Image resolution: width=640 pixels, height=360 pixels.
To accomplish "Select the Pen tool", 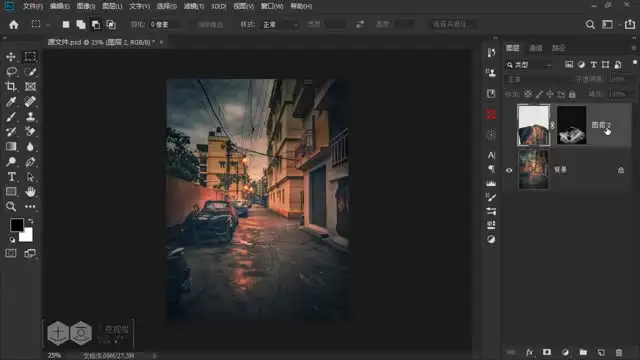I will click(30, 162).
